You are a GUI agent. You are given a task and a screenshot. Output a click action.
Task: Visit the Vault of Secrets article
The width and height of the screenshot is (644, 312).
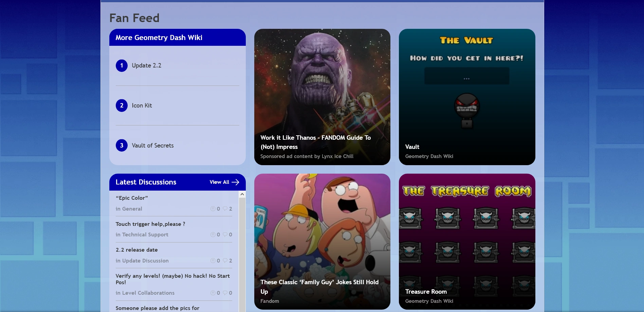pos(153,145)
